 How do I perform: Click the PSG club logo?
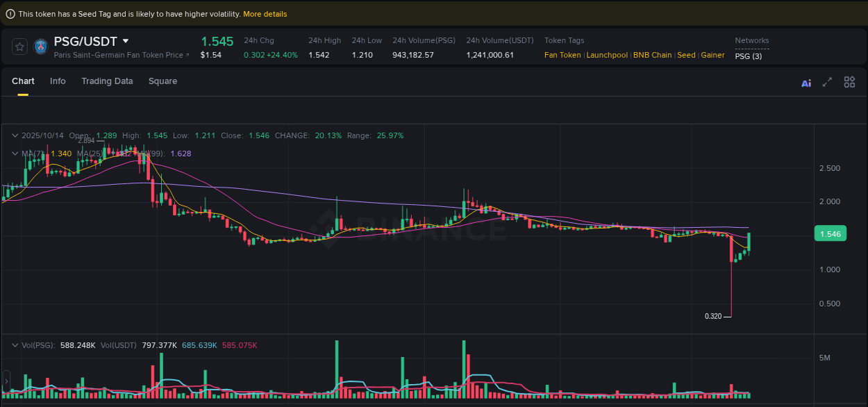pos(40,46)
